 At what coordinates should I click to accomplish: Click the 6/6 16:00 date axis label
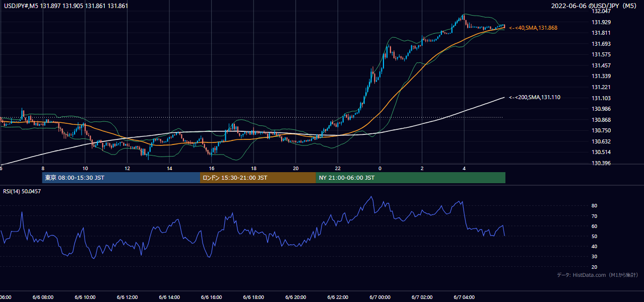coord(211,297)
